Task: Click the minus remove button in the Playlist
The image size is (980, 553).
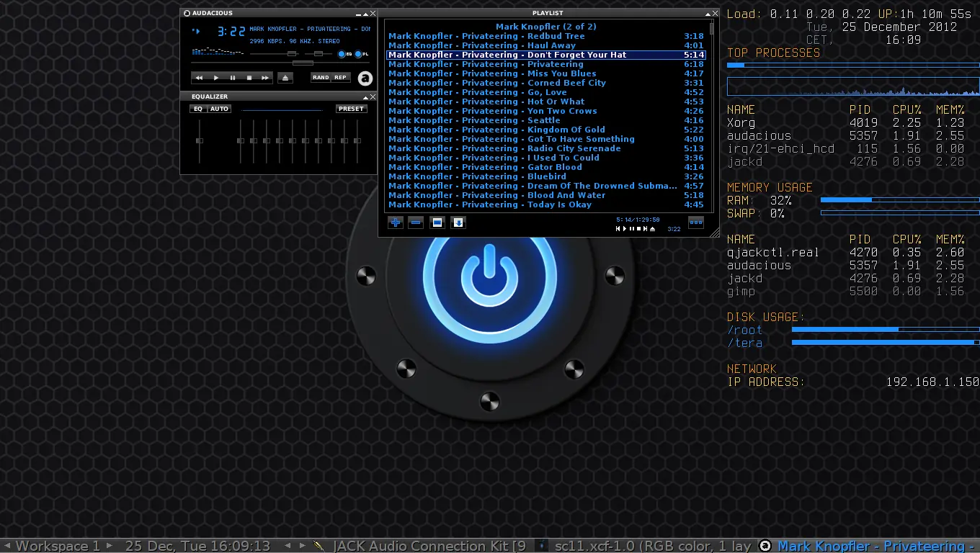Action: [416, 222]
